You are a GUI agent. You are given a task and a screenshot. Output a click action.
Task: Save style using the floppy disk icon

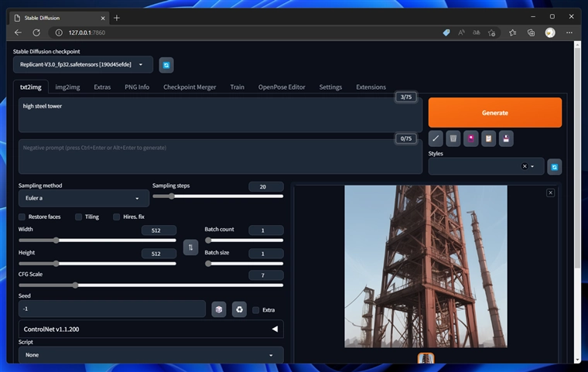pos(506,138)
